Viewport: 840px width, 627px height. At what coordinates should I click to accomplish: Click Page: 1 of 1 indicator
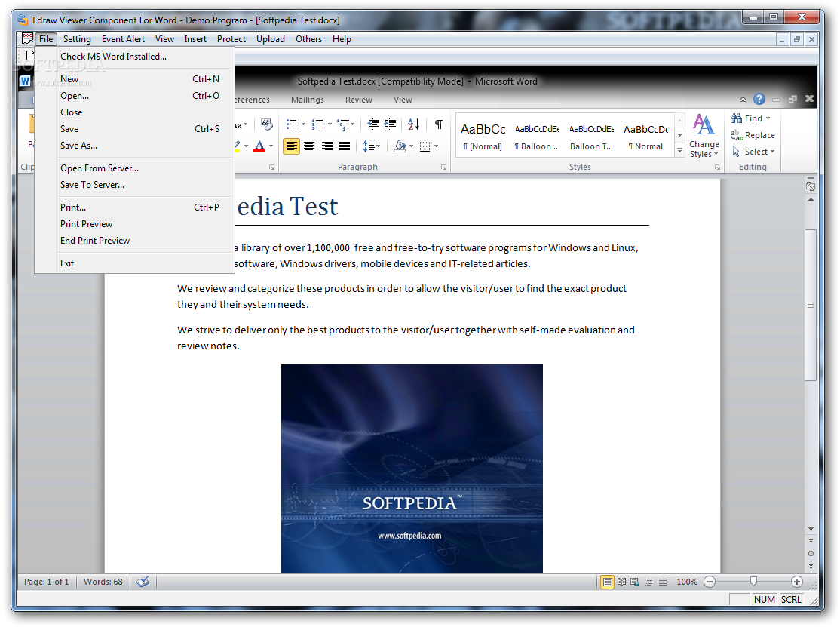tap(47, 582)
